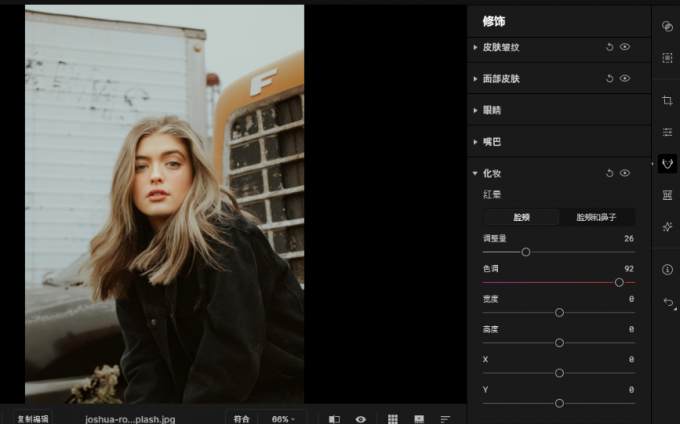Open the 66% zoom level dropdown
Screen dimensions: 680x424
point(283,419)
